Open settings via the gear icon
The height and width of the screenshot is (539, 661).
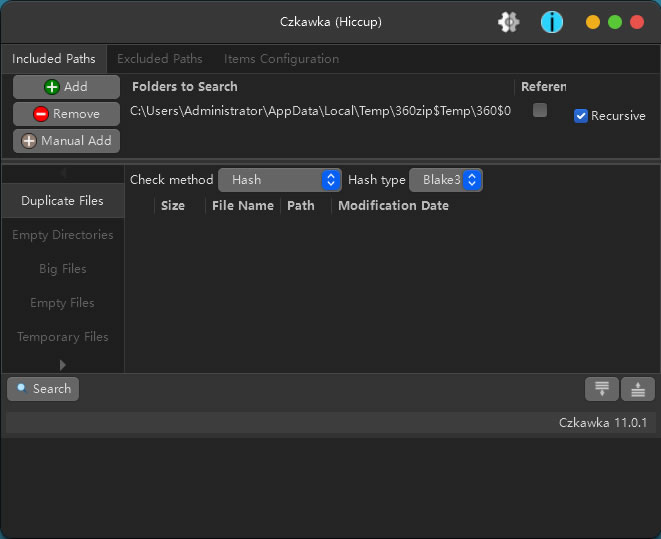(x=509, y=22)
